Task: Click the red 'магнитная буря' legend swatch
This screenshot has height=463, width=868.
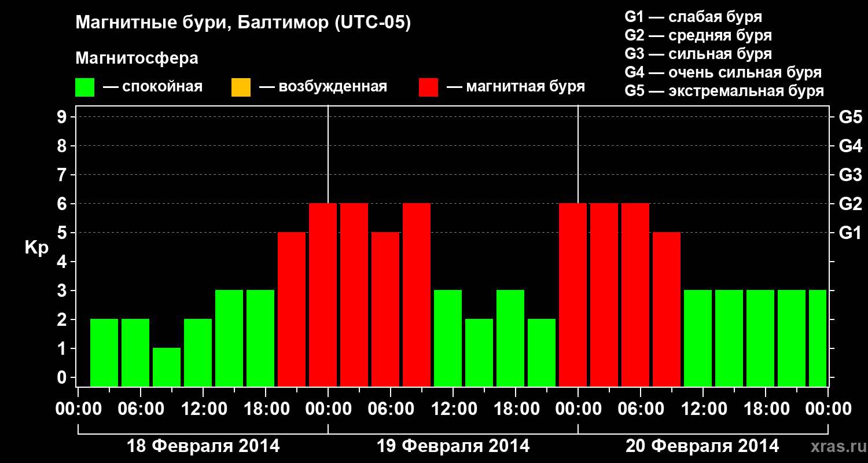Action: (x=429, y=87)
